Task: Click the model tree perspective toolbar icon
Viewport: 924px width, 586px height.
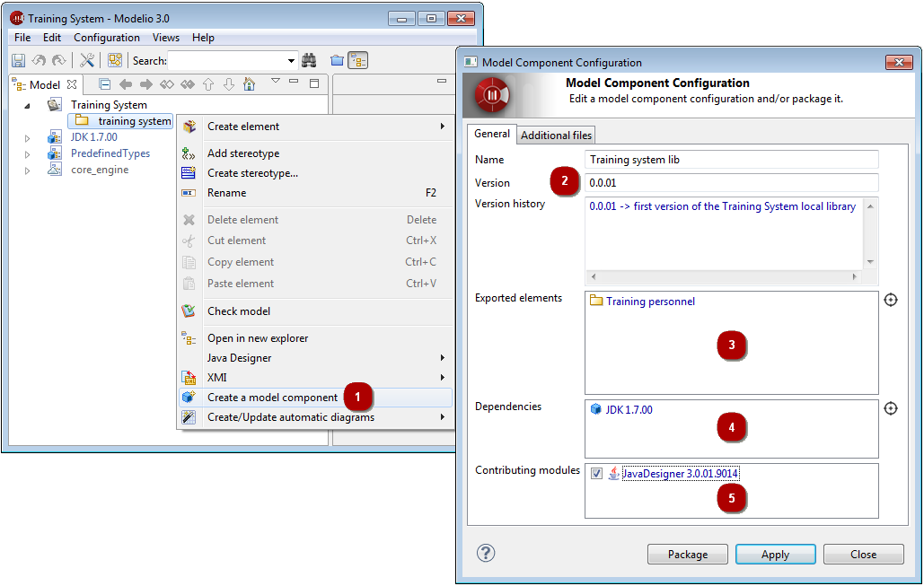Action: [x=358, y=61]
